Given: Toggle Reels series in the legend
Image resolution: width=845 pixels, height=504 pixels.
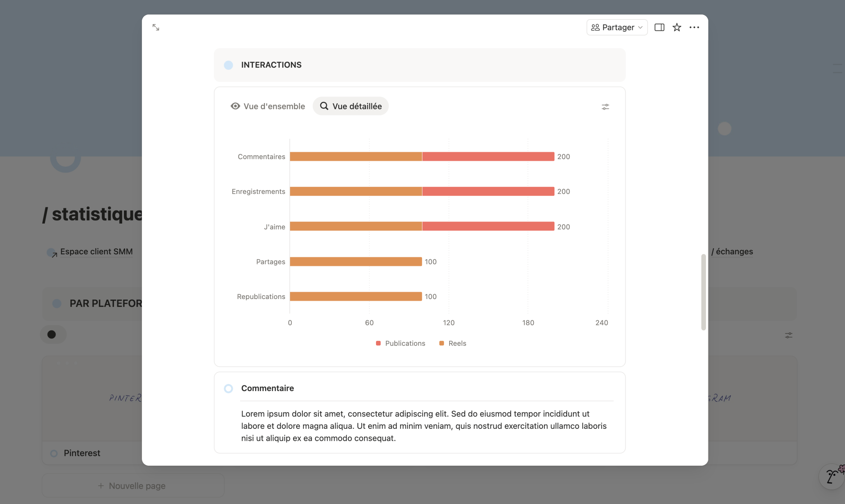Looking at the screenshot, I should point(453,343).
